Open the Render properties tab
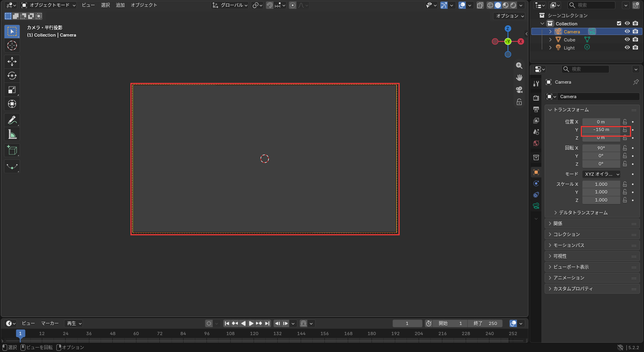This screenshot has width=644, height=352. [536, 98]
